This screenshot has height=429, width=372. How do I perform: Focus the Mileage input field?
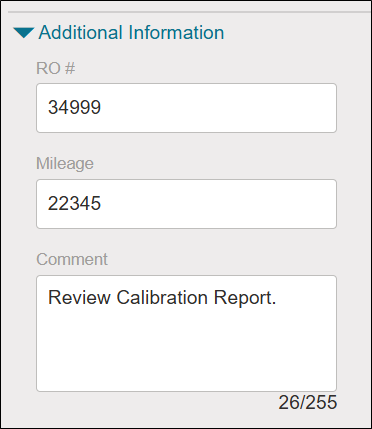186,204
